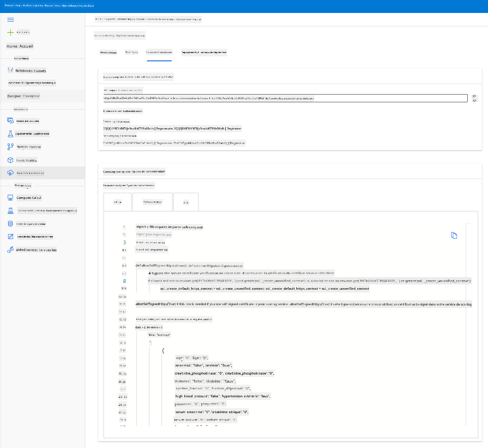This screenshot has width=488, height=448.
Task: Click the 'import urllib.request' code line
Action: [x=169, y=227]
